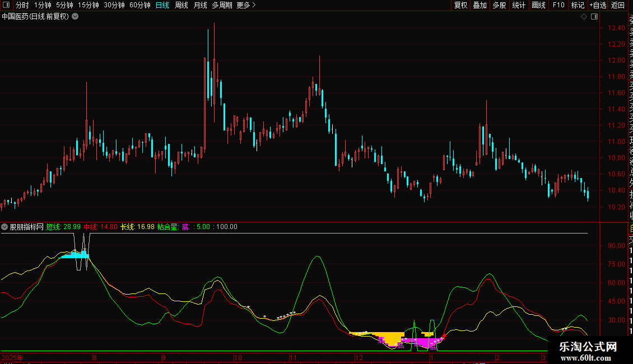
Task: Click the 叠加 overlay button
Action: [x=480, y=5]
